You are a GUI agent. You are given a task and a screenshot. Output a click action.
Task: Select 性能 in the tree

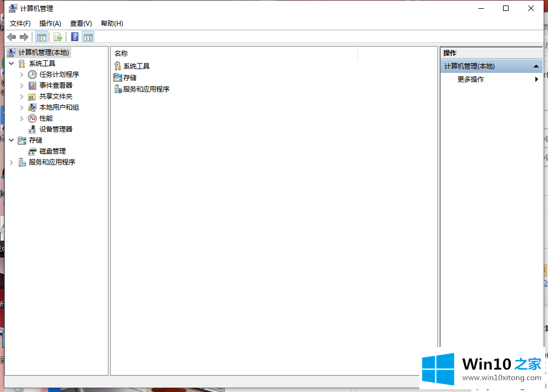(x=46, y=118)
